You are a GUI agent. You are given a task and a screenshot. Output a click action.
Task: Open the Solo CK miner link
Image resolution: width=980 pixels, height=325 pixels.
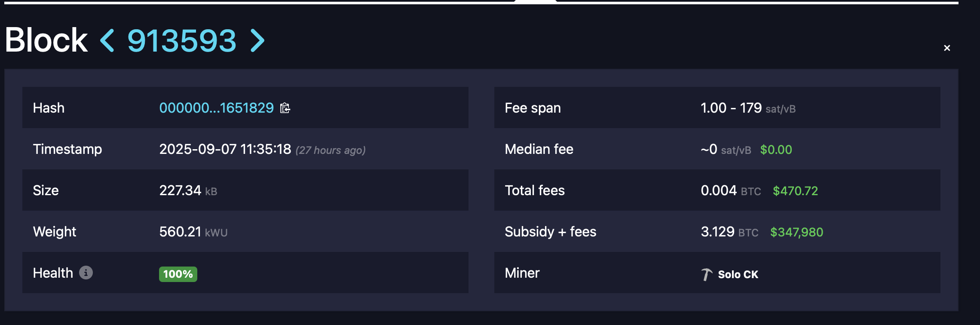(738, 274)
